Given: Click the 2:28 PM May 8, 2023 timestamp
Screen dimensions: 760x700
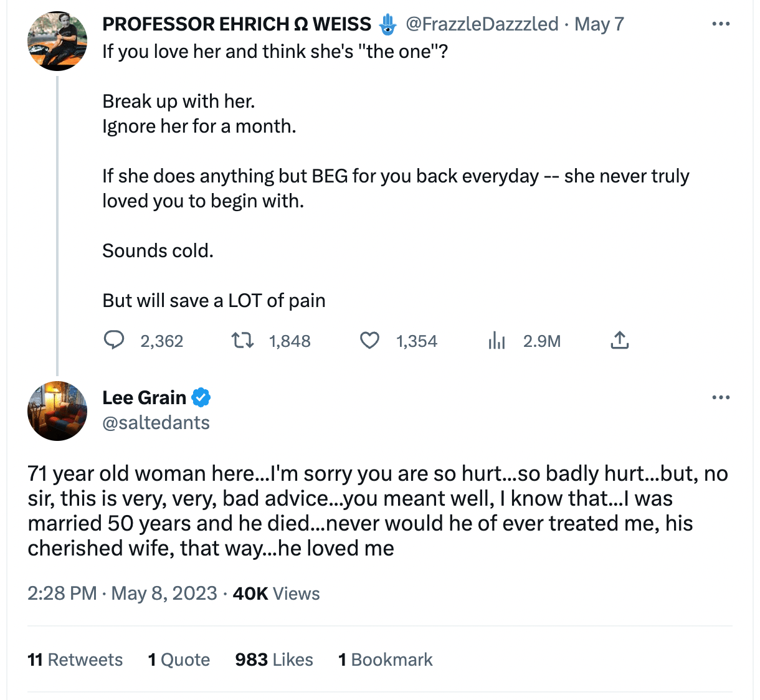Looking at the screenshot, I should tap(122, 594).
